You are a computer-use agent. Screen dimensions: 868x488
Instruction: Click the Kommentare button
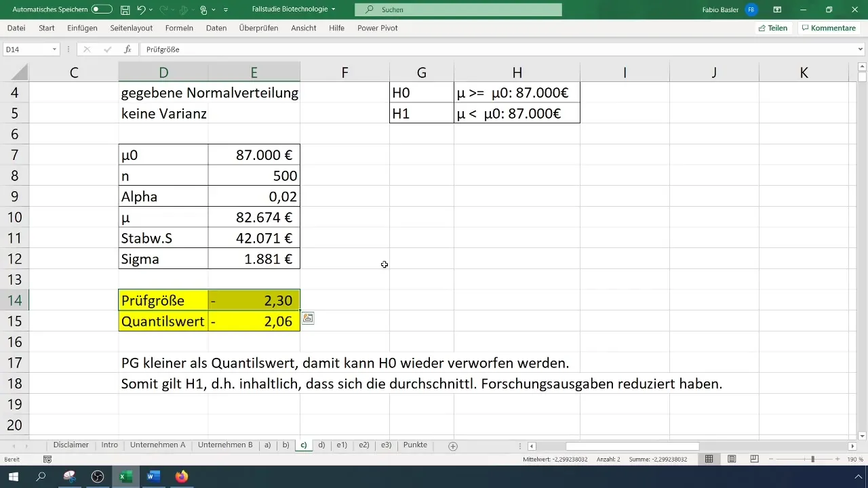(828, 28)
